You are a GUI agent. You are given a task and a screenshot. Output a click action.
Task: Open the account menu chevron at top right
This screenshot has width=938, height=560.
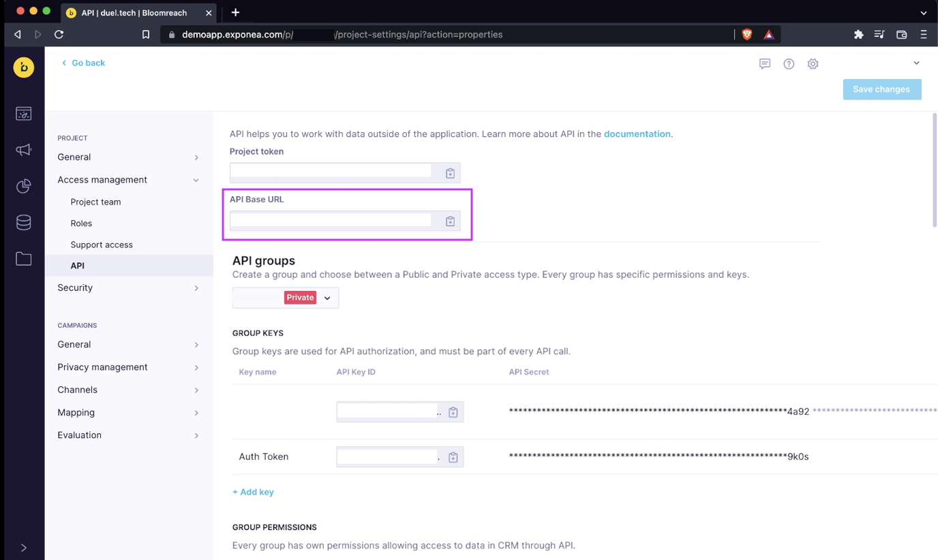[916, 63]
